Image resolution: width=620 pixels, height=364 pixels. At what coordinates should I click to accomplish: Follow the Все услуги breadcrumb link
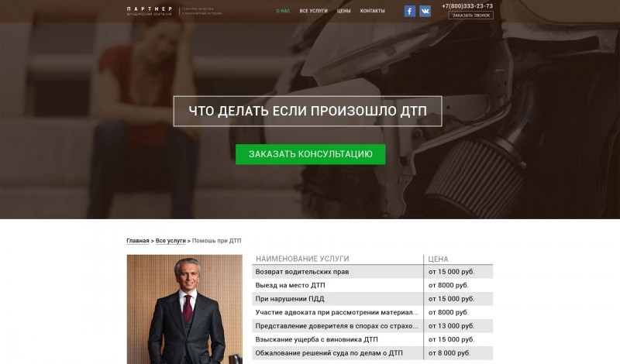tap(170, 241)
